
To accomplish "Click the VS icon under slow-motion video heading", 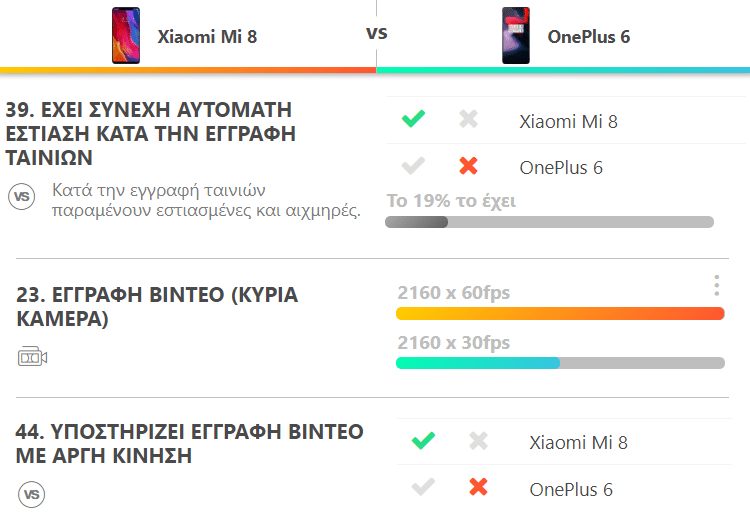I will tap(32, 494).
